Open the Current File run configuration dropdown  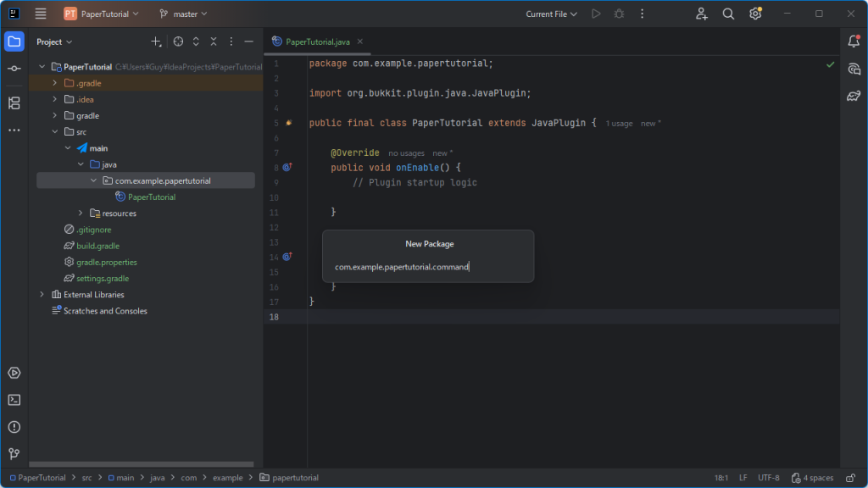[551, 14]
